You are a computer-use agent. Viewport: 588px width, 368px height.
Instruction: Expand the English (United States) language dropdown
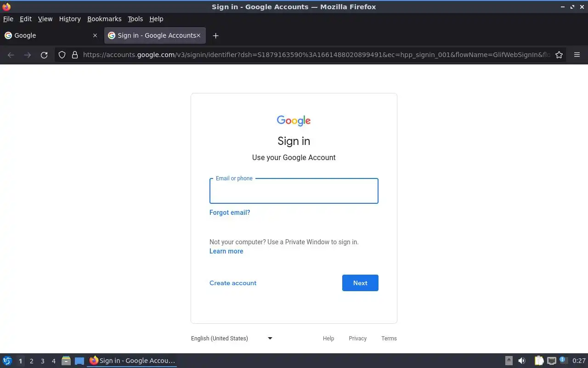[x=232, y=338]
